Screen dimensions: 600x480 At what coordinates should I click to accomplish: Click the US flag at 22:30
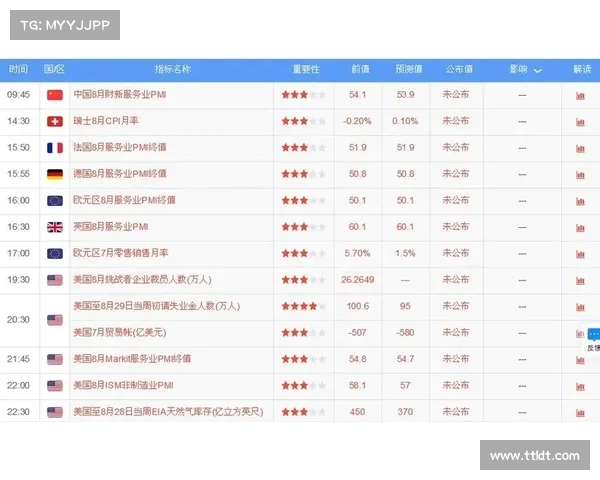tap(55, 412)
